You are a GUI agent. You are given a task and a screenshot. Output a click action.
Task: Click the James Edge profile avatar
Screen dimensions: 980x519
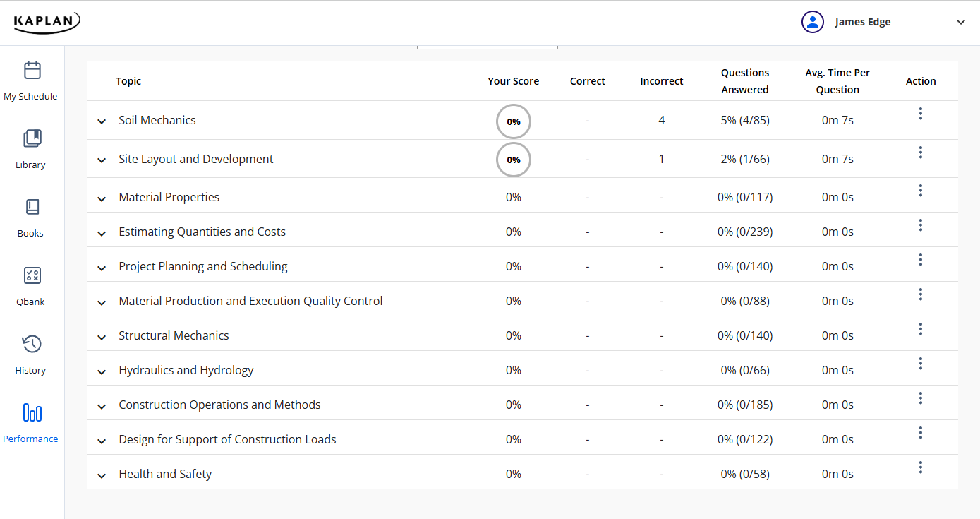[x=813, y=22]
